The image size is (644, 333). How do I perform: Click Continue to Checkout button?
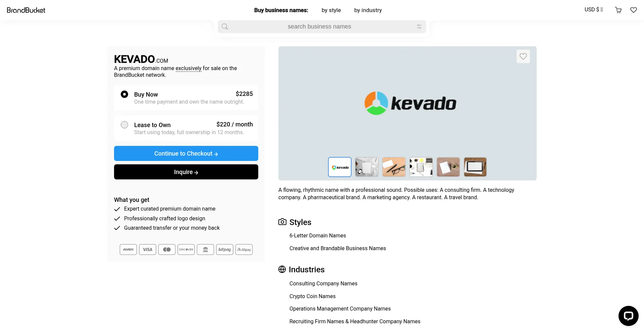click(x=186, y=154)
